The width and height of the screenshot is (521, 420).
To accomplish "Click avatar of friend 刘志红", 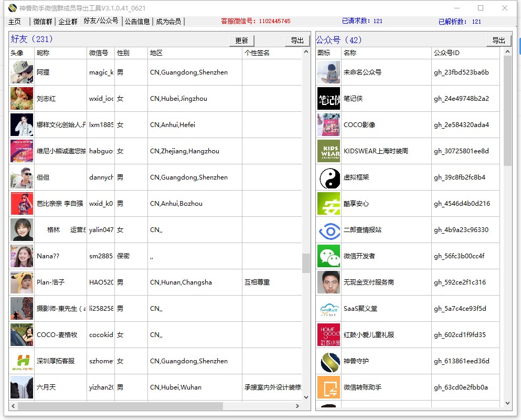I will click(22, 99).
